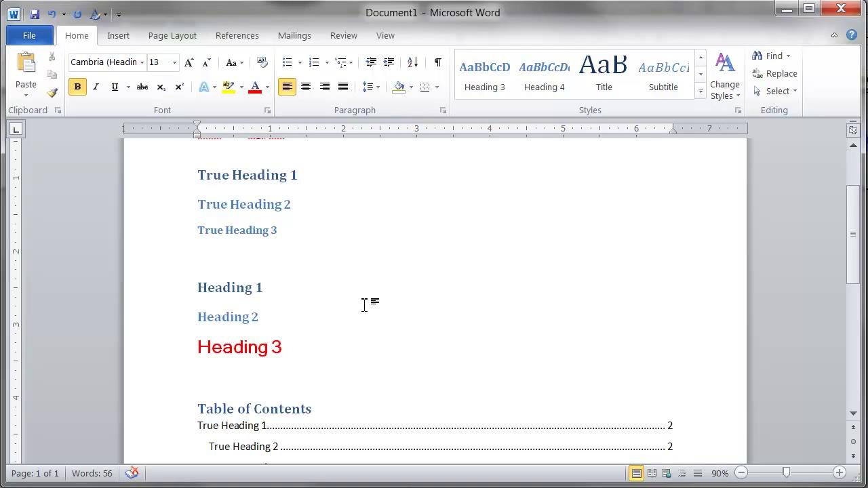Switch to Full Screen Reading view
Image resolution: width=868 pixels, height=488 pixels.
652,473
